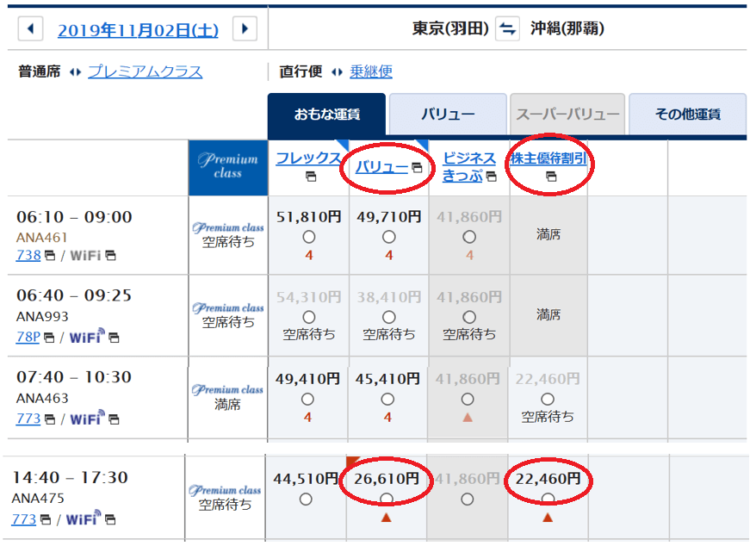The image size is (756, 546).
Task: Open popup icon next to 773 on ANA475
Action: coord(46,519)
